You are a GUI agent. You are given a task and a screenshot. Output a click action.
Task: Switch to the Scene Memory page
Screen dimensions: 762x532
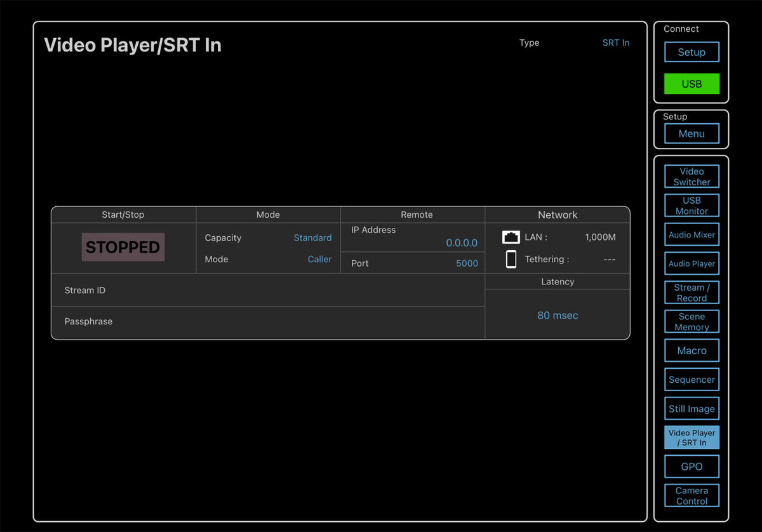692,322
